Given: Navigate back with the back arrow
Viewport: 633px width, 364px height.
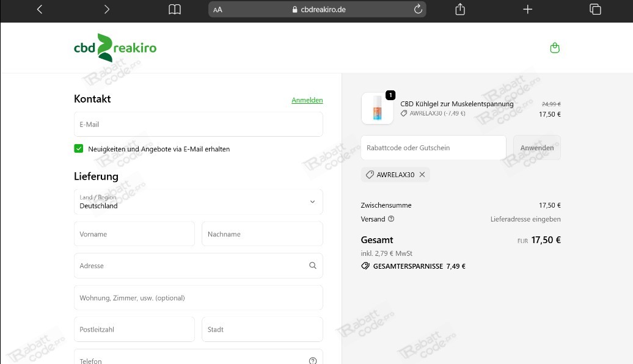Looking at the screenshot, I should [39, 9].
